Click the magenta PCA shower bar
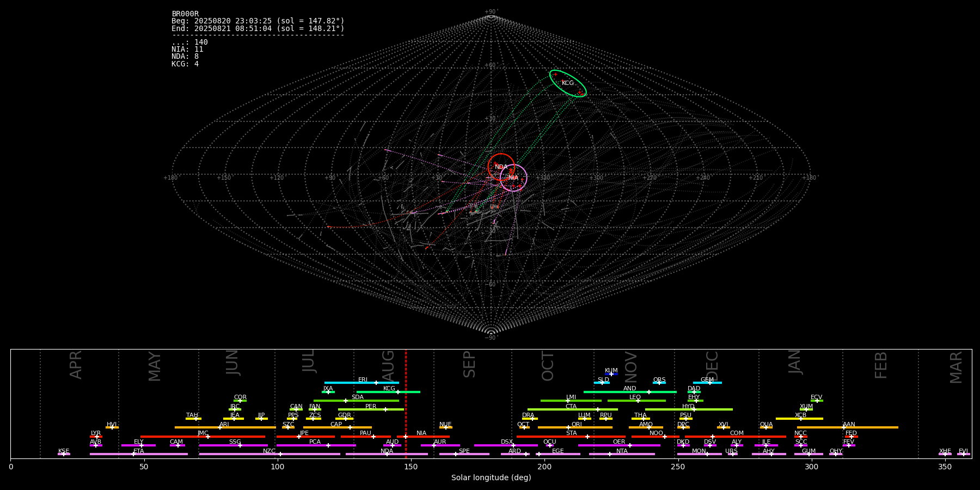Viewport: 980px width, 490px height. [316, 445]
